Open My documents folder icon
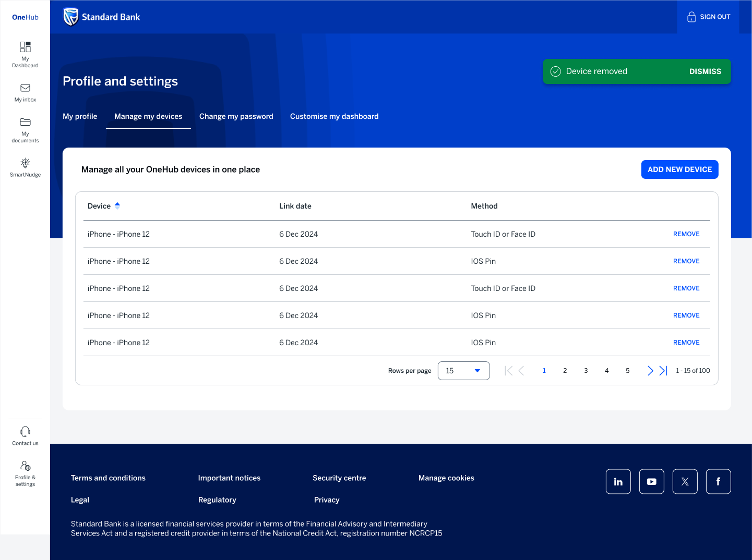The width and height of the screenshot is (752, 560). (x=25, y=123)
